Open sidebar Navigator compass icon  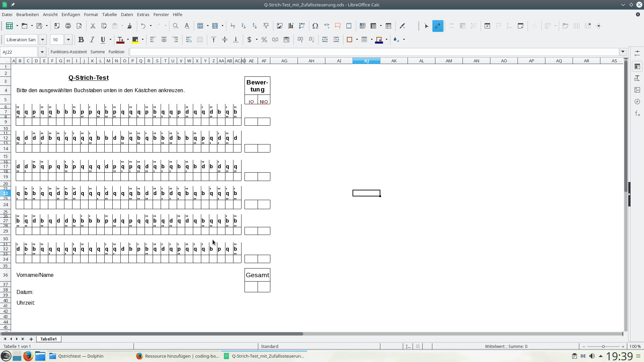tap(637, 102)
